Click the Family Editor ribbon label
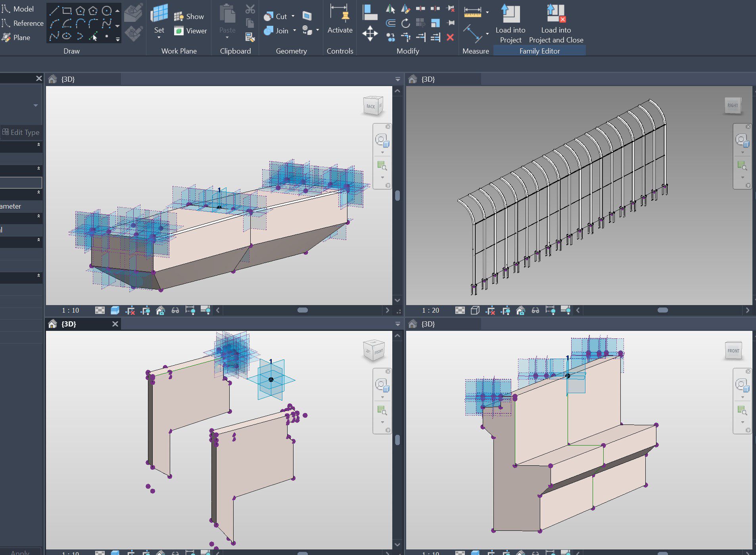Viewport: 756px width, 555px height. click(x=539, y=51)
